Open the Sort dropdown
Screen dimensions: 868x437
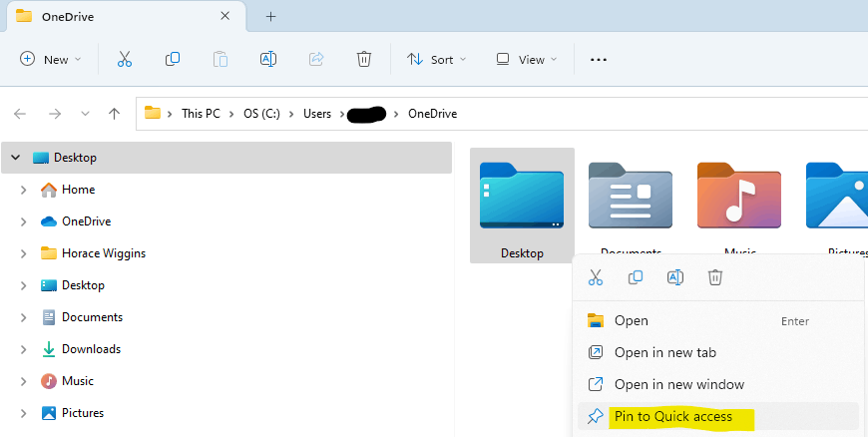pos(436,59)
